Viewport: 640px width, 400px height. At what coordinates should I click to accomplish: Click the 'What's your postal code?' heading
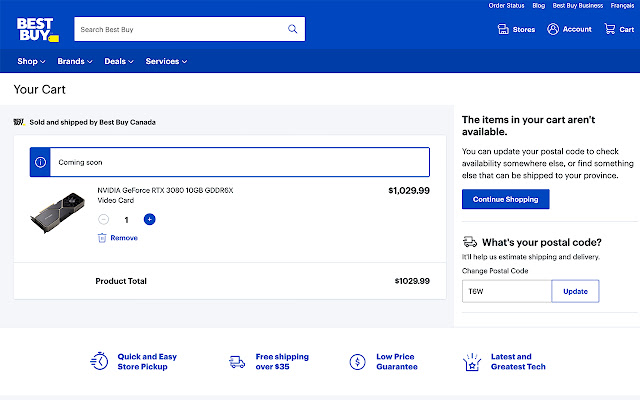click(x=542, y=242)
